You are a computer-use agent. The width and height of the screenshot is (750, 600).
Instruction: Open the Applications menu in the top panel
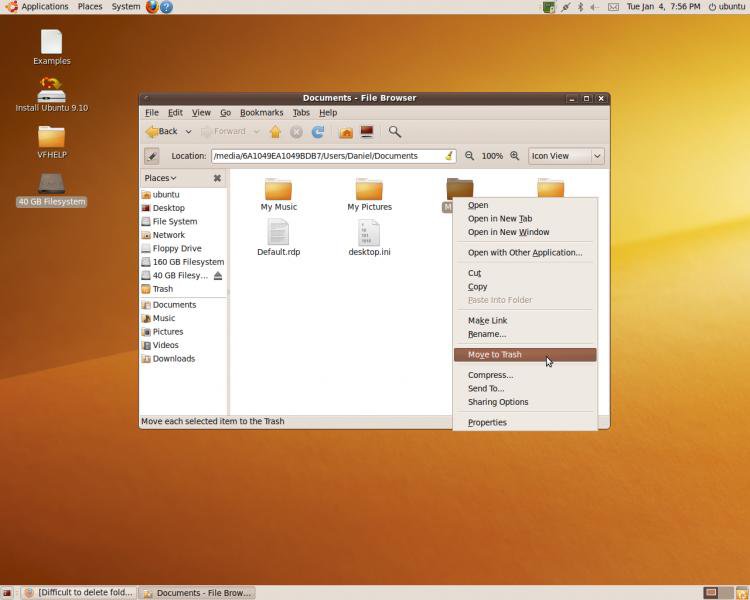click(38, 7)
